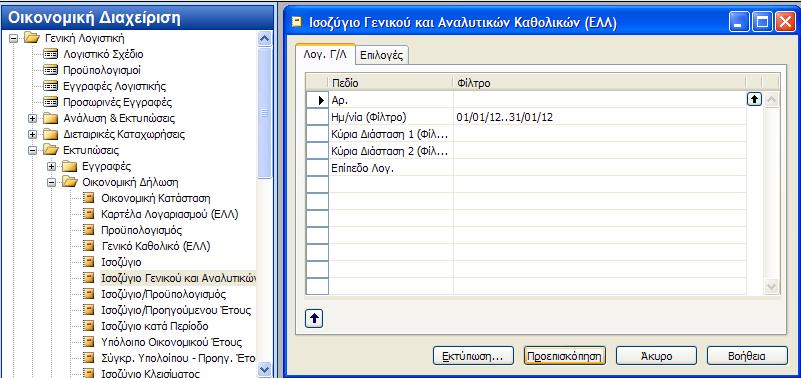Collapse the Εκτυπώσεις node
Viewport: 801px width, 378px height.
[33, 150]
